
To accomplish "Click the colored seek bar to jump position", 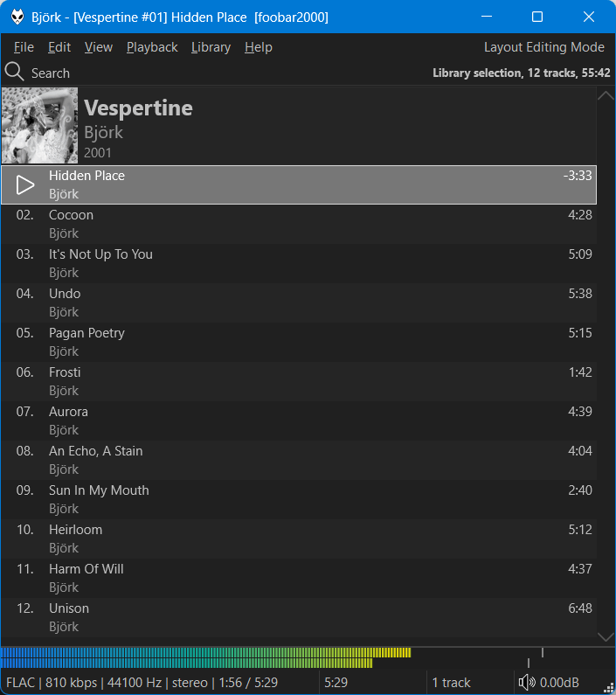I will tap(206, 657).
